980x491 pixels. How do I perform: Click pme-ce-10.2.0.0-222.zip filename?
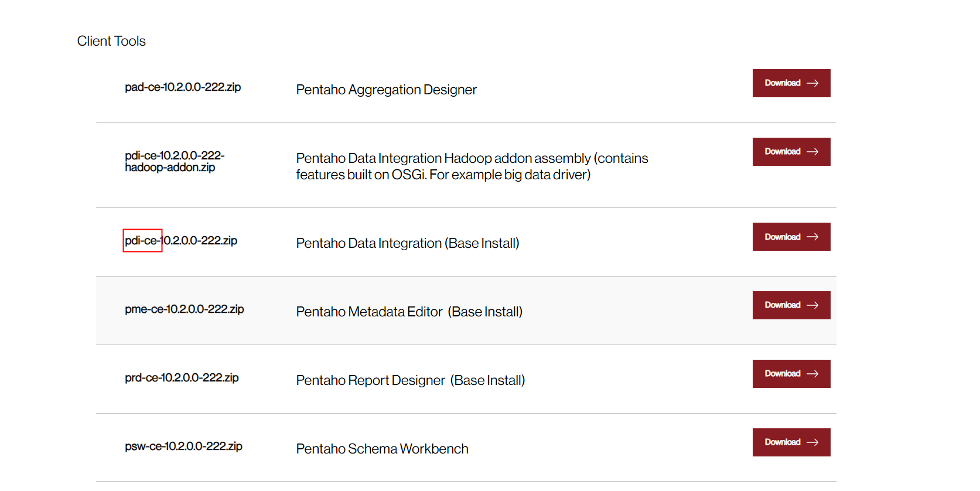pyautogui.click(x=184, y=309)
